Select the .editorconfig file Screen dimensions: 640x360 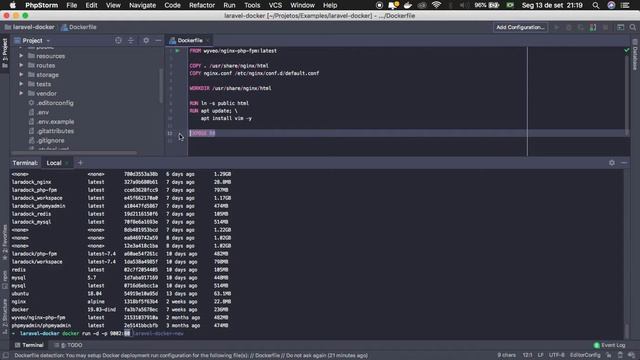(x=51, y=103)
